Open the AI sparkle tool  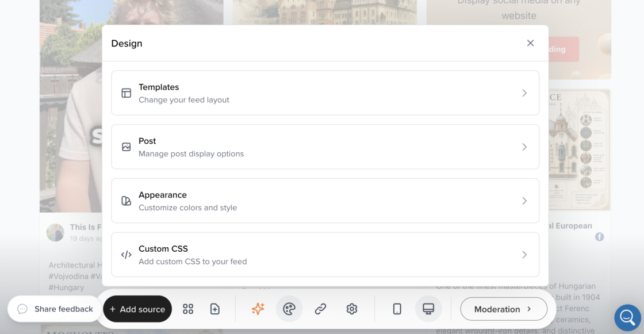[258, 309]
